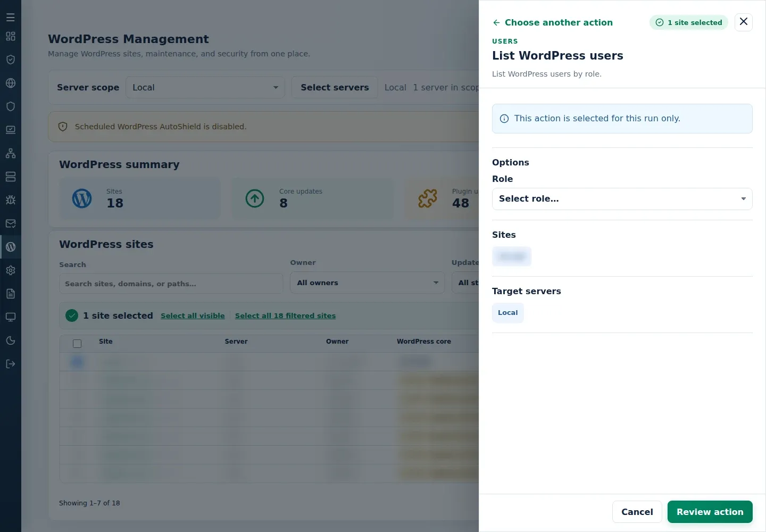Click the Local target server chip
Screen dimensions: 766x532
click(x=508, y=313)
